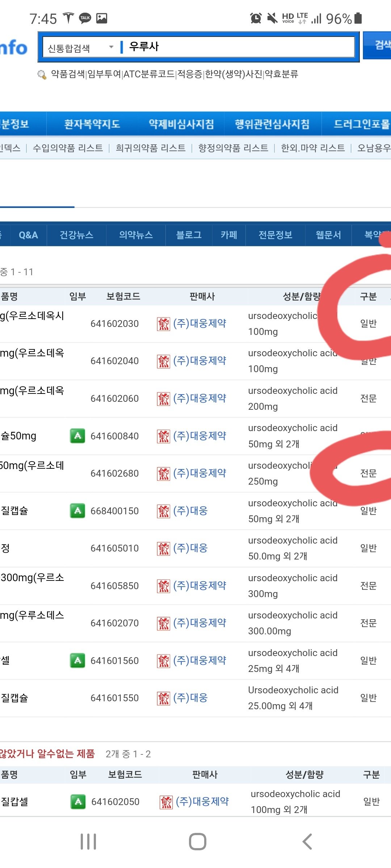Open (주)대웅제약 link in the 641602070 row

coord(200,623)
